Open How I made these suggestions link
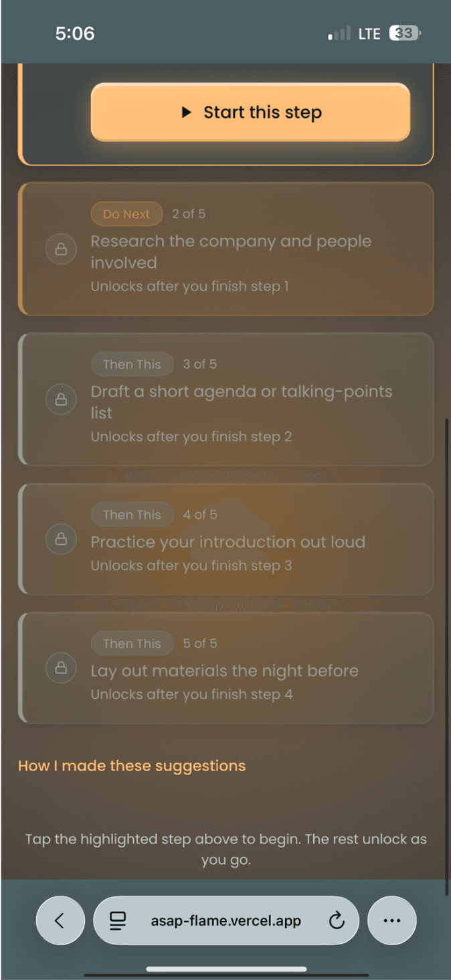The image size is (451, 980). pos(132,766)
